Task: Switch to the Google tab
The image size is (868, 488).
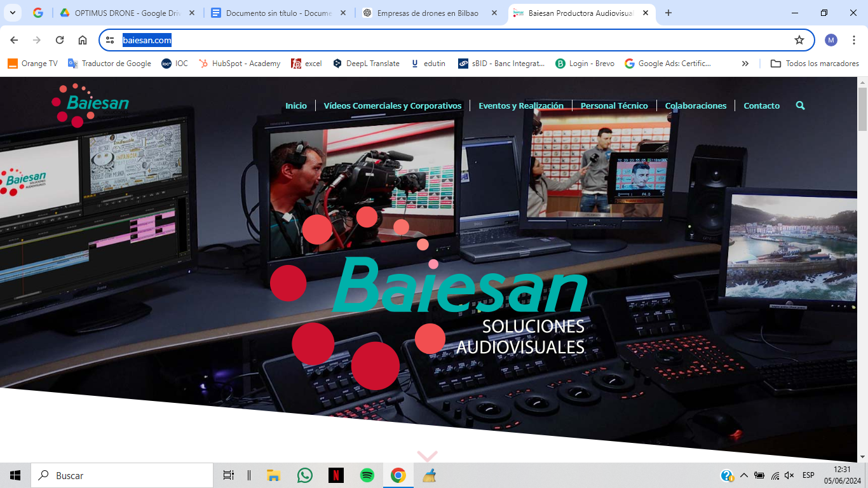Action: [38, 13]
